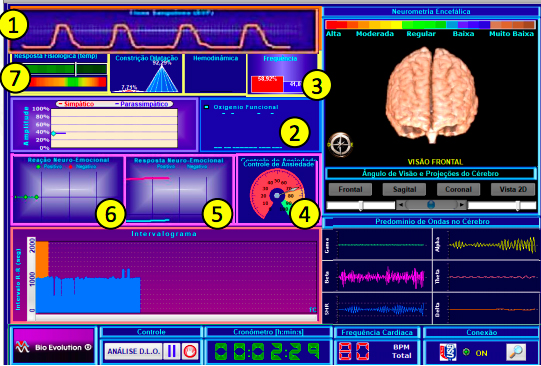The width and height of the screenshot is (541, 366).
Task: Click the blue thumb of rotation scrollbar
Action: click(431, 205)
